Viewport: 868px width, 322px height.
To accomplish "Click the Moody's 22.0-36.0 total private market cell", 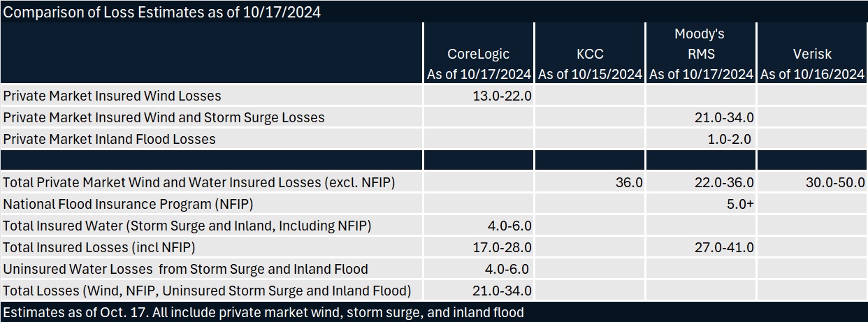I will (725, 182).
